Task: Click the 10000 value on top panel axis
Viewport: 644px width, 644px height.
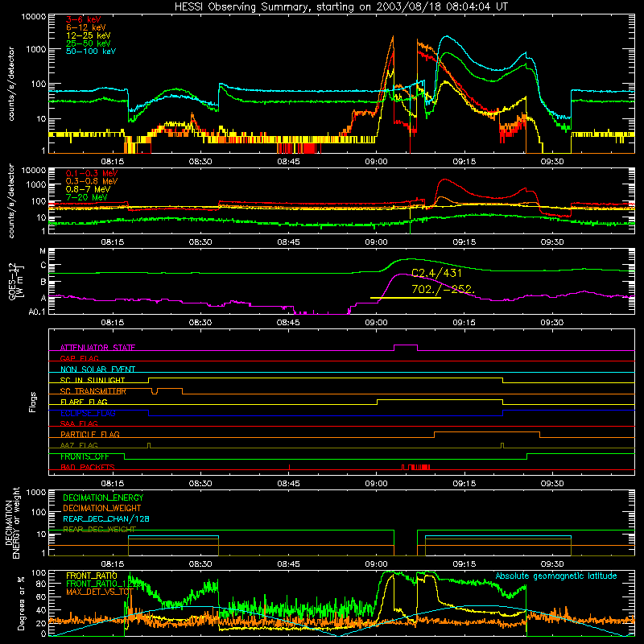Action: 34,16
